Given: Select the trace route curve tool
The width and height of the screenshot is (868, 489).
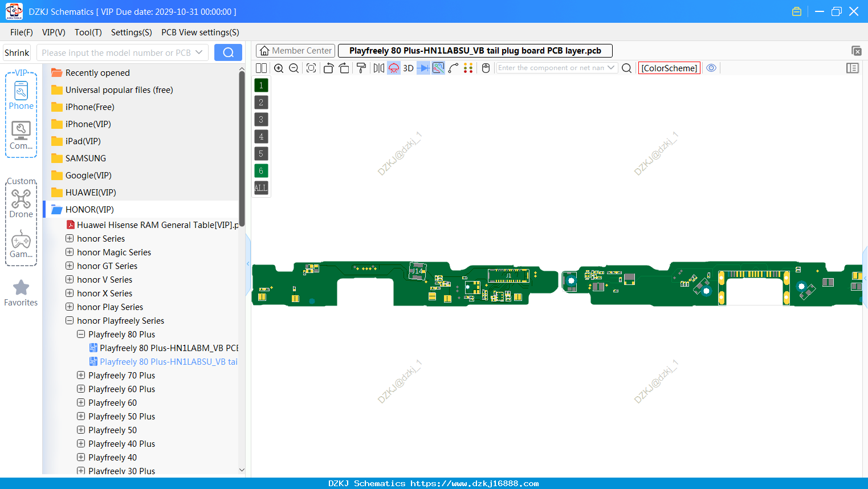Looking at the screenshot, I should pyautogui.click(x=454, y=68).
